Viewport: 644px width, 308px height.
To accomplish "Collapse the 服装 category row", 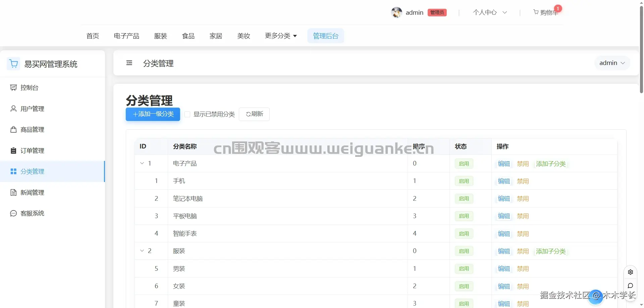I will coord(142,251).
